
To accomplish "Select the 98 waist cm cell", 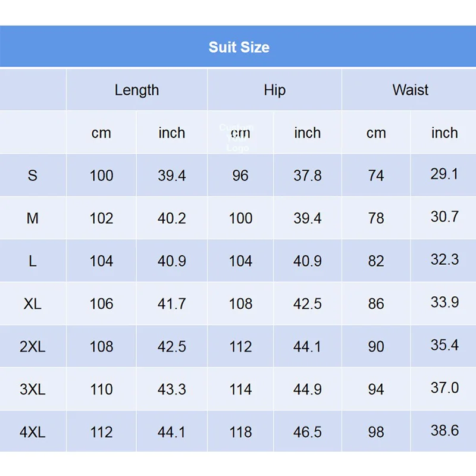I will 376,432.
